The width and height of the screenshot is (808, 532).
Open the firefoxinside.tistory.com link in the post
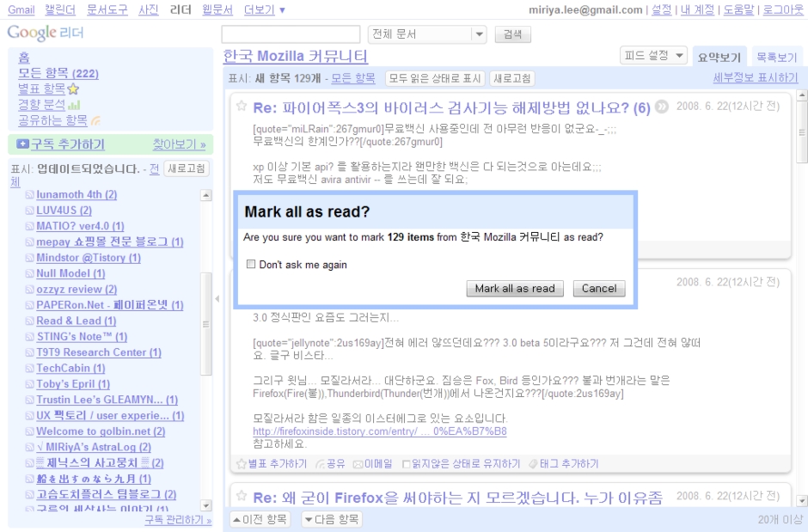pos(380,431)
